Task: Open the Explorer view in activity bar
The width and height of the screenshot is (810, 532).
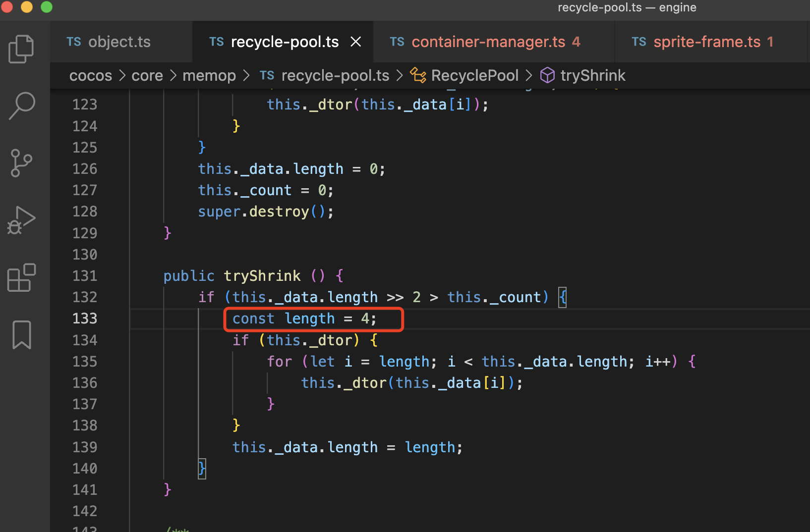Action: (21, 49)
